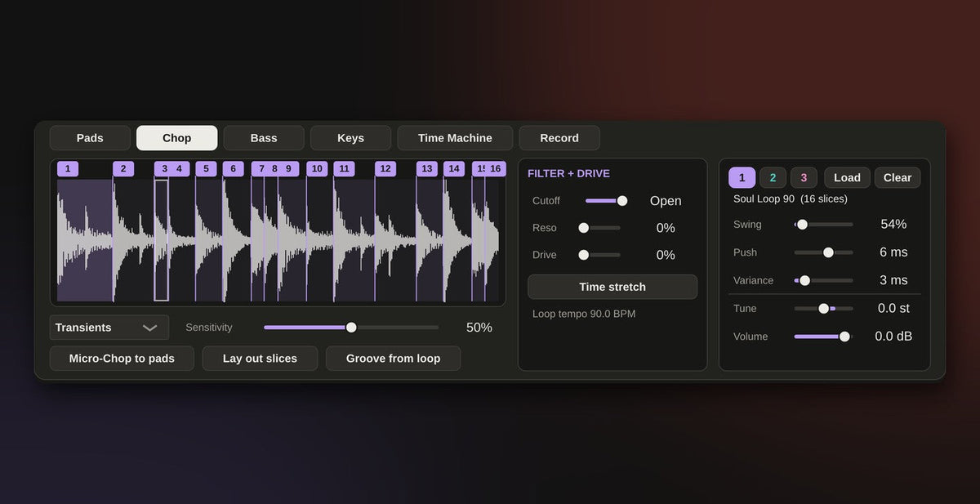
Task: Click the Groove from loop button
Action: pyautogui.click(x=393, y=359)
